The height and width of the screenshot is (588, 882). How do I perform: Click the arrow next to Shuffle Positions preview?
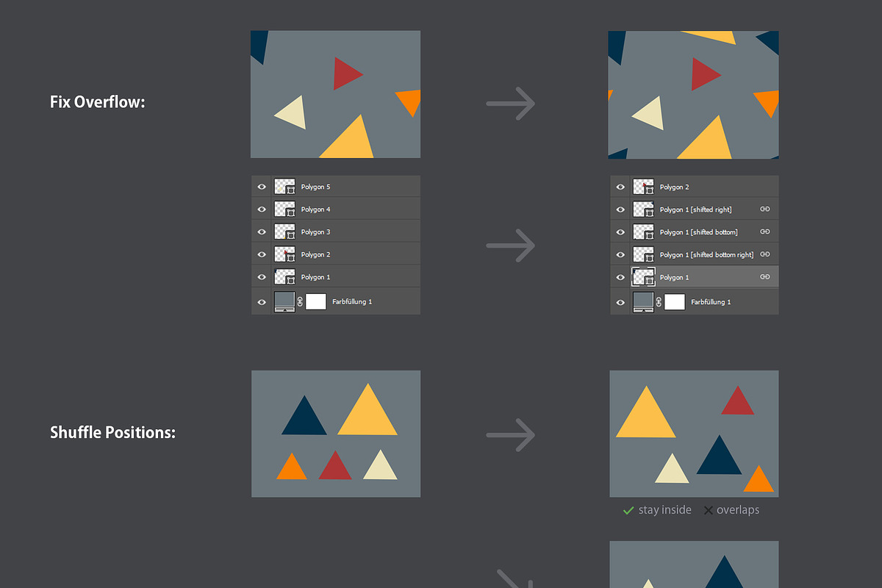coord(511,434)
